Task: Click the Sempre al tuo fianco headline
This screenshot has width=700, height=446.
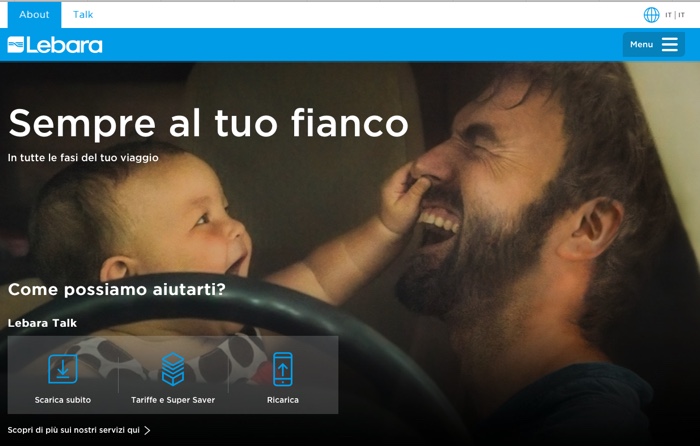Action: pyautogui.click(x=208, y=124)
